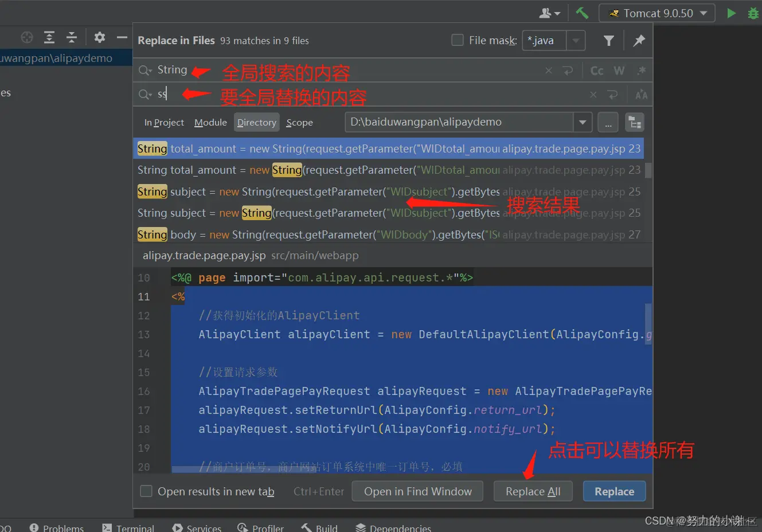
Task: Click the new line icon in search field
Action: (568, 71)
